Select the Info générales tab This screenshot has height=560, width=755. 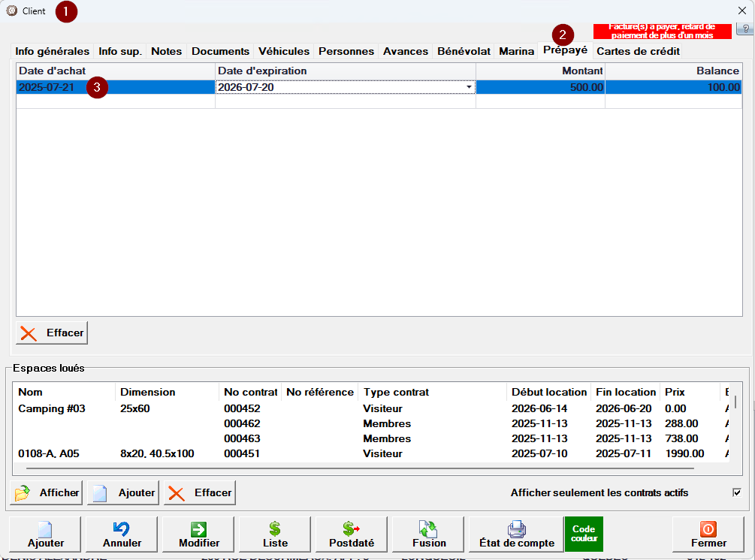coord(53,51)
